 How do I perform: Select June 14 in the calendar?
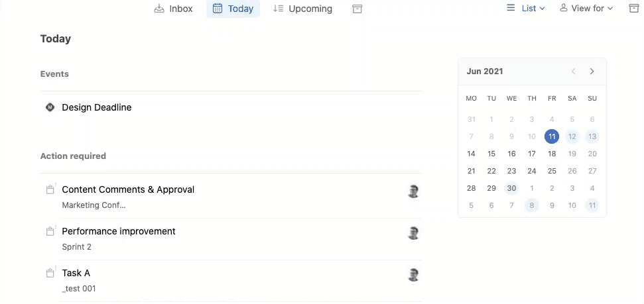tap(471, 154)
